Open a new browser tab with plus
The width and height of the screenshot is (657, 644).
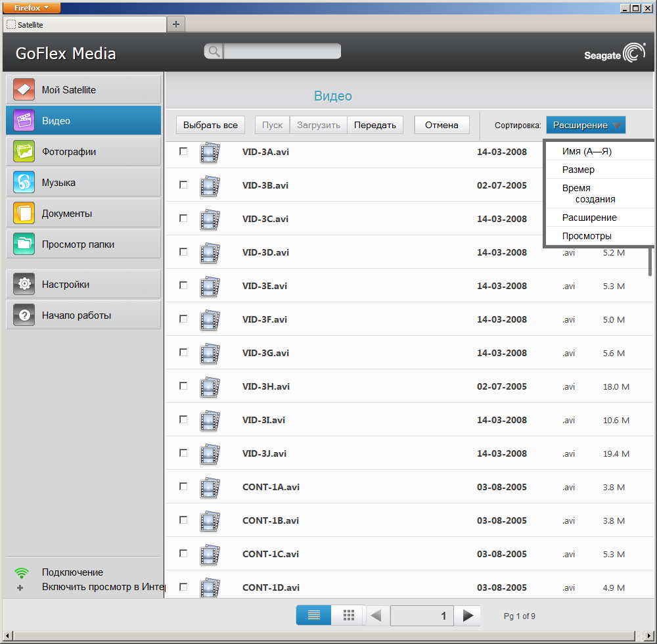pos(176,24)
